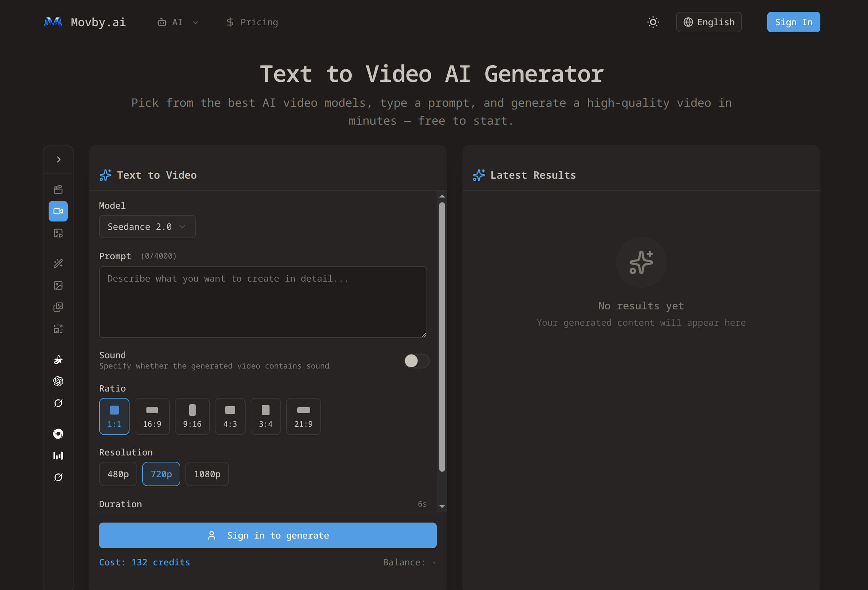Open the Pricing page
This screenshot has height=590, width=868.
(252, 22)
